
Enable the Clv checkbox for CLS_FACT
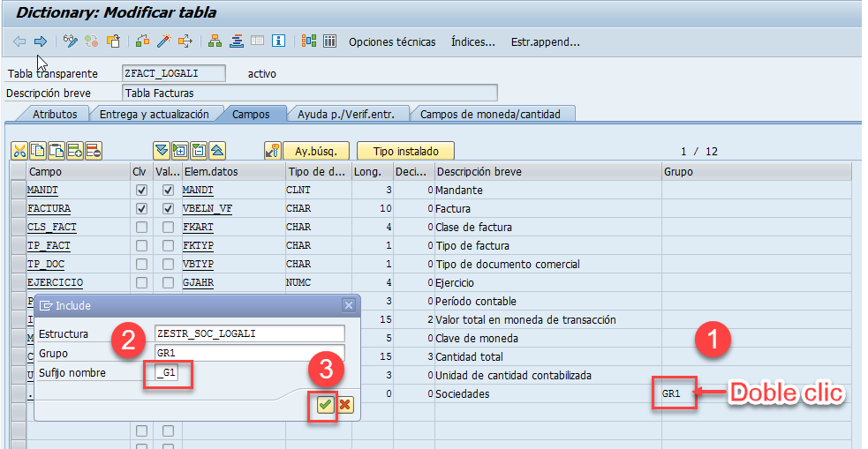pos(141,228)
